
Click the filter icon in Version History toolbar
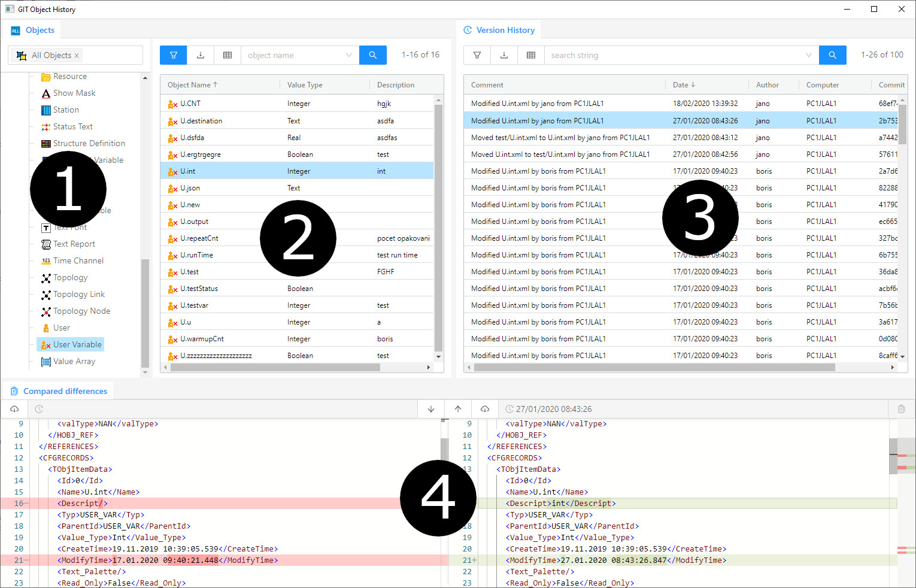coord(477,55)
